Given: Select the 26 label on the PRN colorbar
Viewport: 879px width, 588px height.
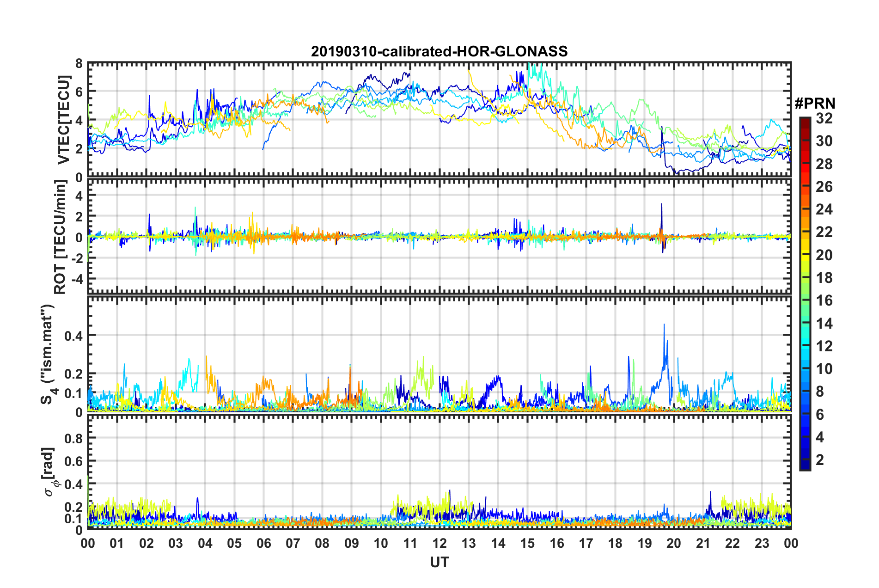Looking at the screenshot, I should (824, 187).
